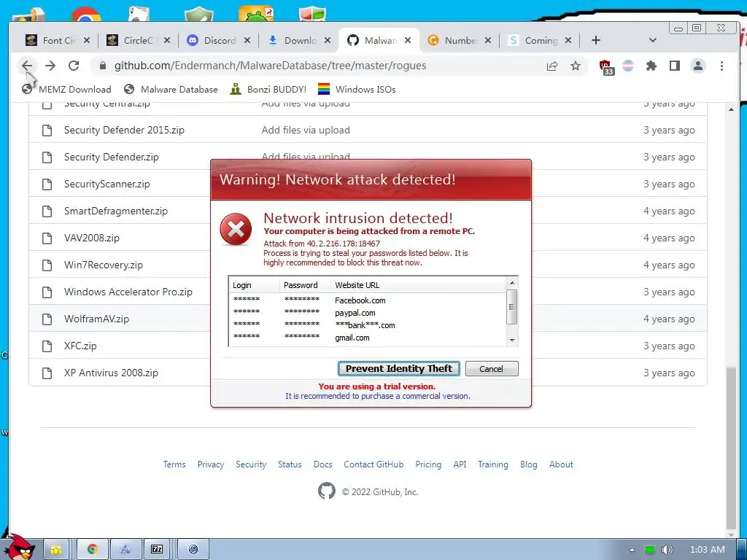Open MEMZ Download bookmark

point(66,90)
